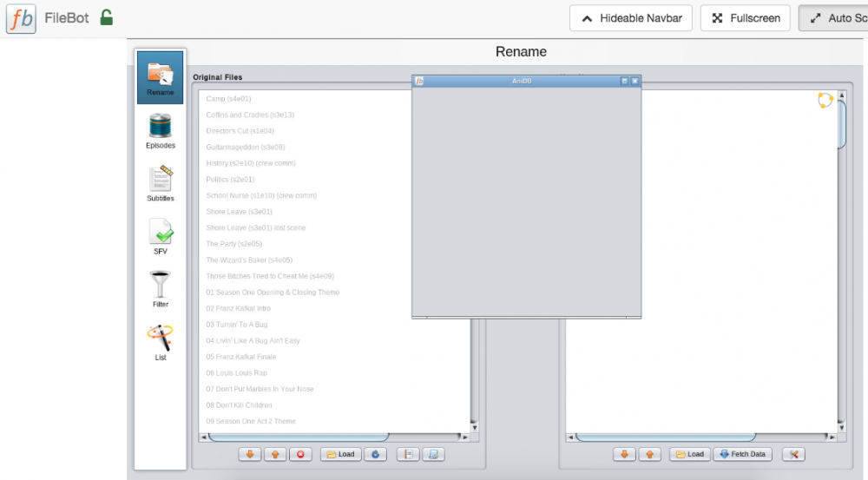The width and height of the screenshot is (868, 480).
Task: Select 'School Nurse (s1e10) (crew comm)'
Action: [x=261, y=195]
